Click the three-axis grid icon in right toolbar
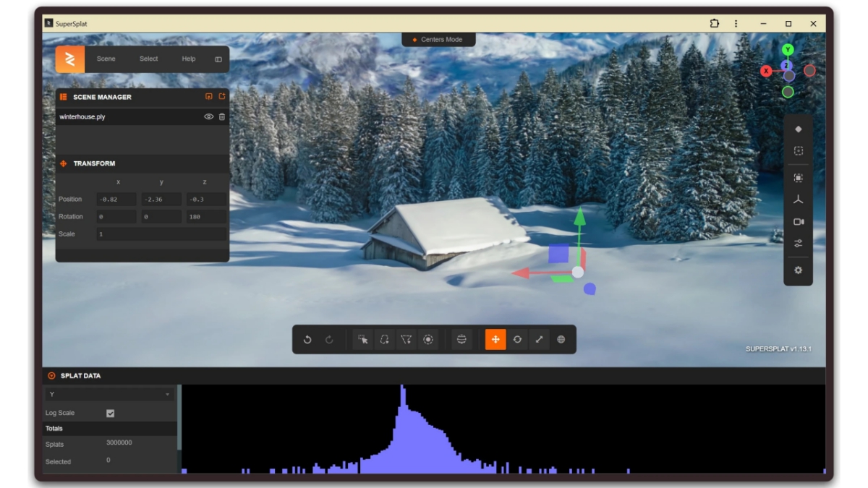The width and height of the screenshot is (868, 488). point(799,200)
